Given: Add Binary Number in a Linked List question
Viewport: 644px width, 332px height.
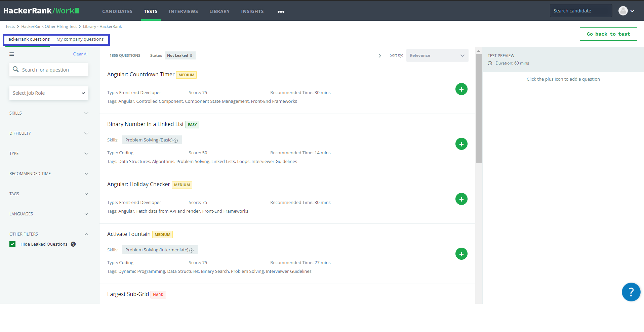Looking at the screenshot, I should coord(461,144).
